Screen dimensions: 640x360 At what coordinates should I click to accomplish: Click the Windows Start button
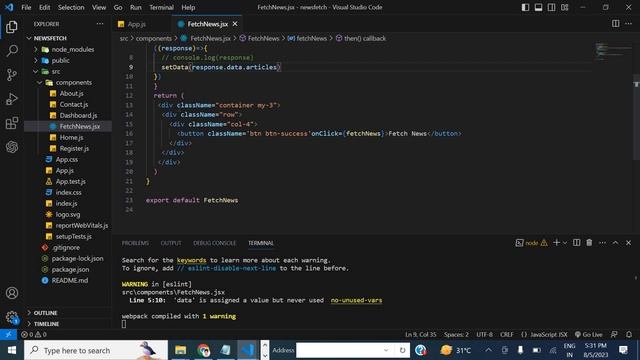click(12, 350)
